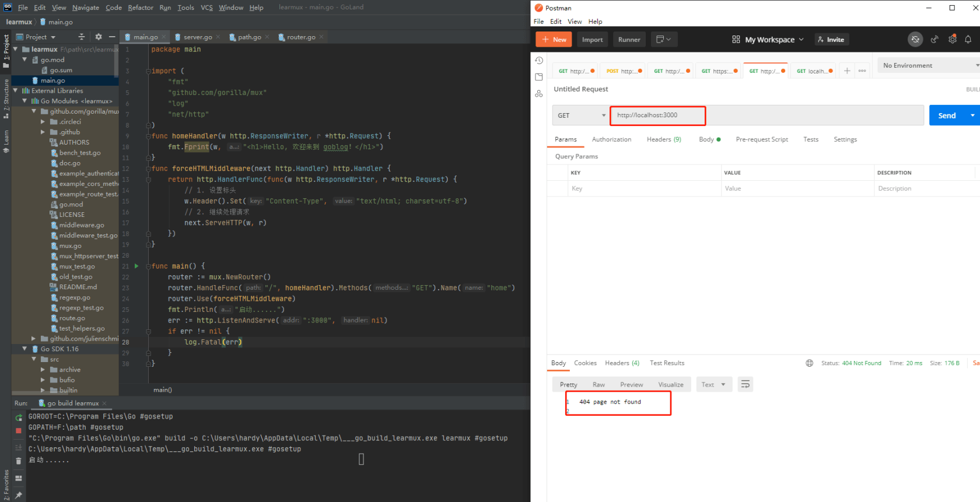Click response network globe icon
Screen dimensions: 980x502
tap(809, 363)
